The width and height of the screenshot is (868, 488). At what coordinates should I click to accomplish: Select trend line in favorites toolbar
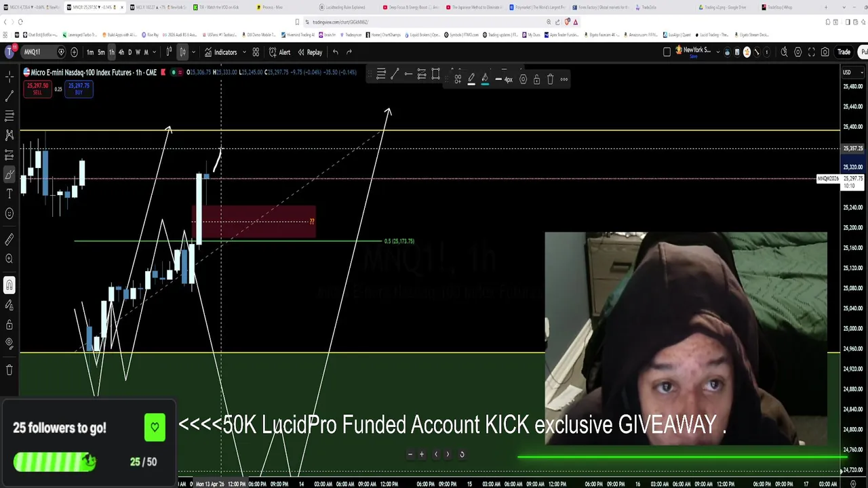[395, 75]
